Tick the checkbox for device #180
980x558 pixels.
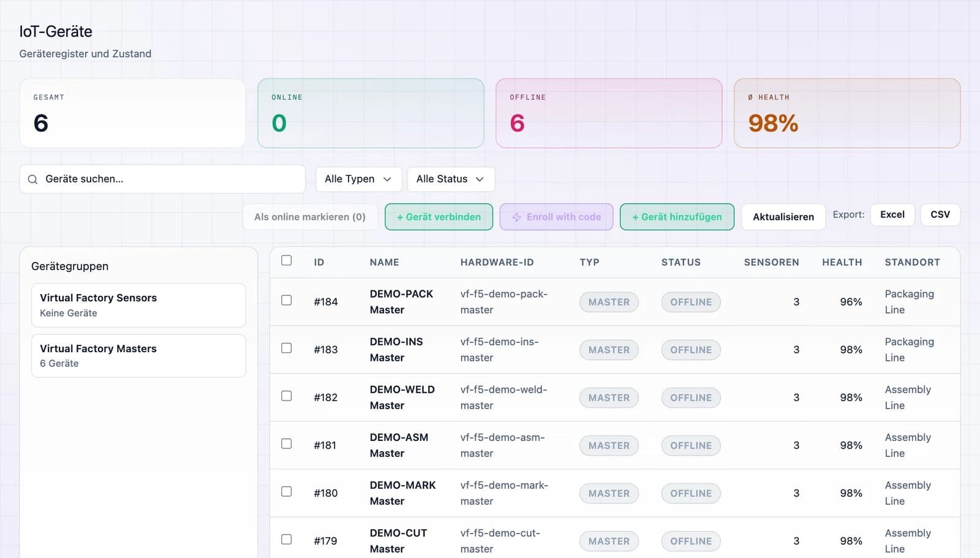tap(286, 491)
